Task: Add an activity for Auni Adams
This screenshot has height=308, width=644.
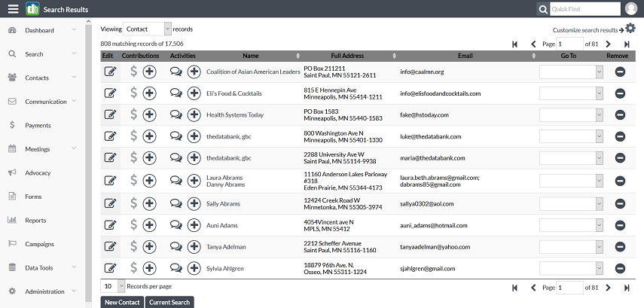Action: [194, 225]
